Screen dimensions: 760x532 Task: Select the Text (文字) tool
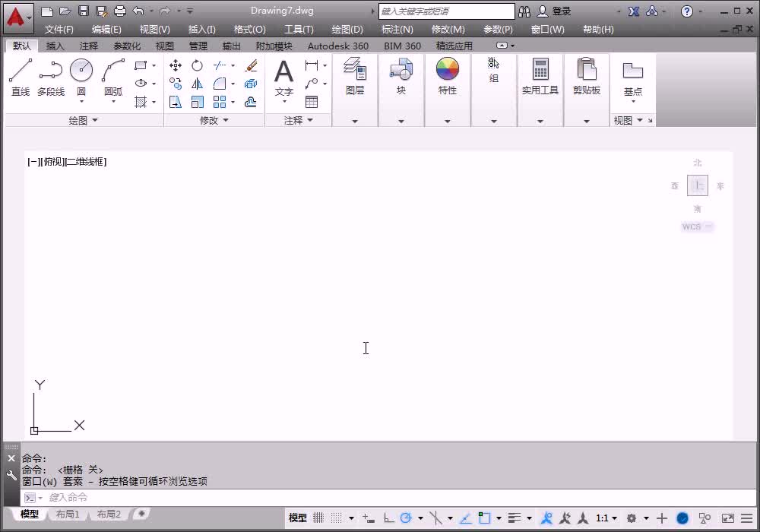284,78
